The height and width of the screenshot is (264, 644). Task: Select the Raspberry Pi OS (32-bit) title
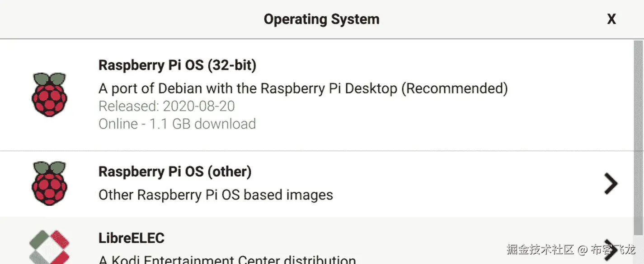click(x=177, y=65)
